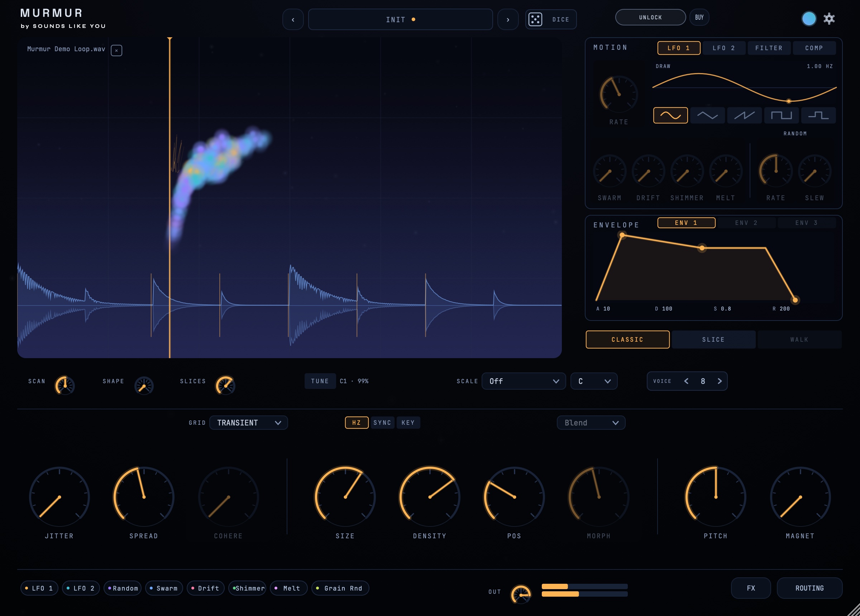860x616 pixels.
Task: Click the POS knob
Action: tap(514, 497)
